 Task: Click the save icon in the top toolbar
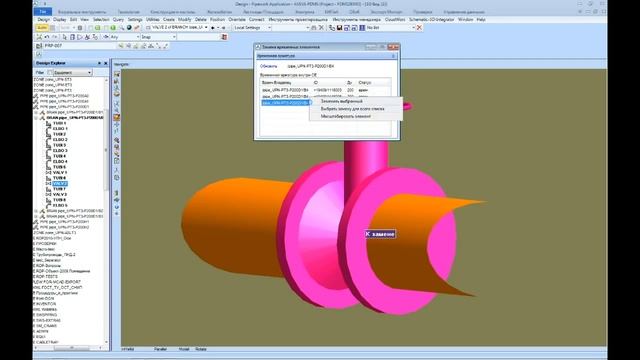[339, 28]
